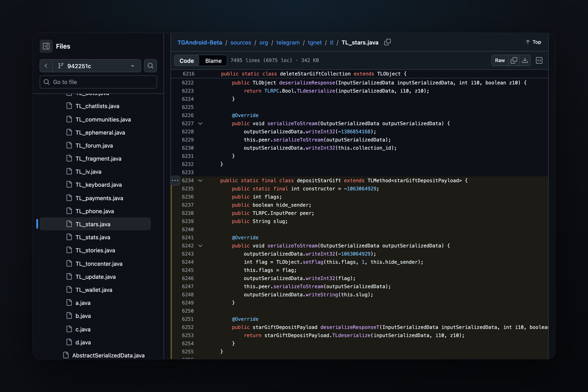Open the 942251c branch dropdown

[x=97, y=66]
